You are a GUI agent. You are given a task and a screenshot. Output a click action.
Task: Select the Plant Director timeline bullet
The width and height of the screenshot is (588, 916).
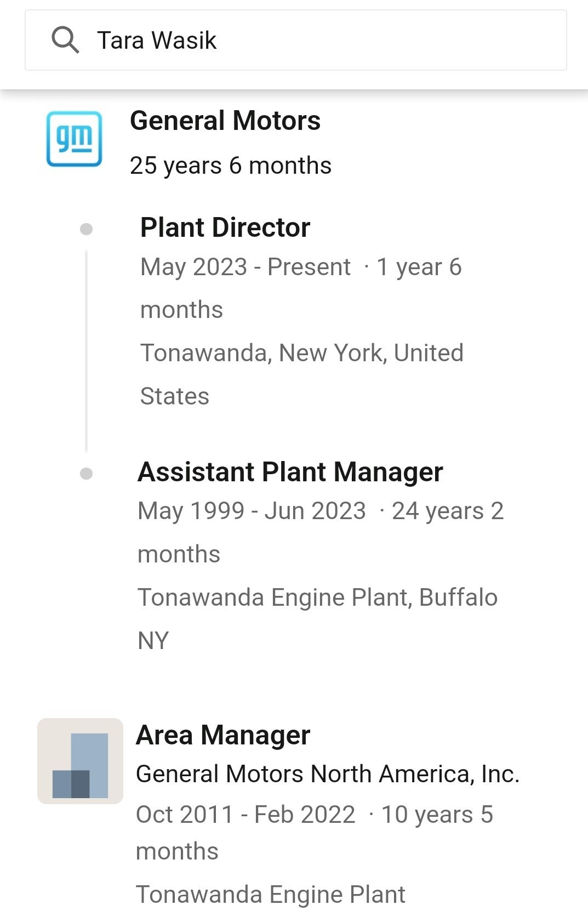pyautogui.click(x=86, y=229)
